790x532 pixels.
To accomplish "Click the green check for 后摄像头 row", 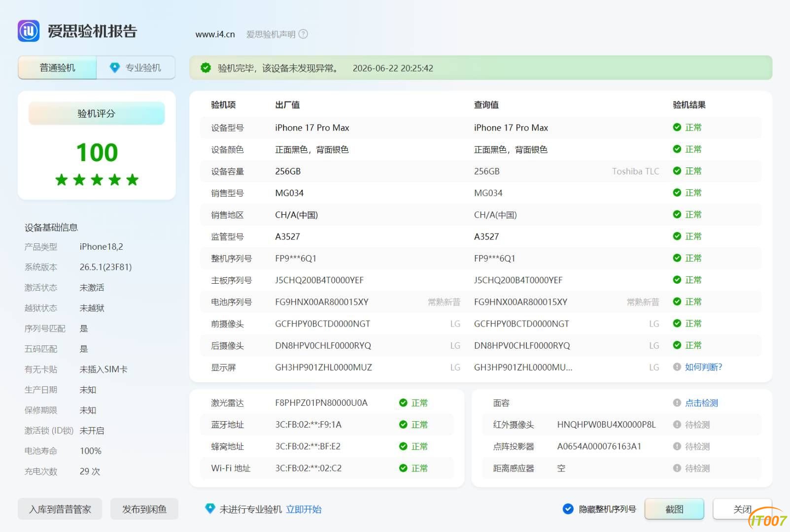I will (677, 345).
